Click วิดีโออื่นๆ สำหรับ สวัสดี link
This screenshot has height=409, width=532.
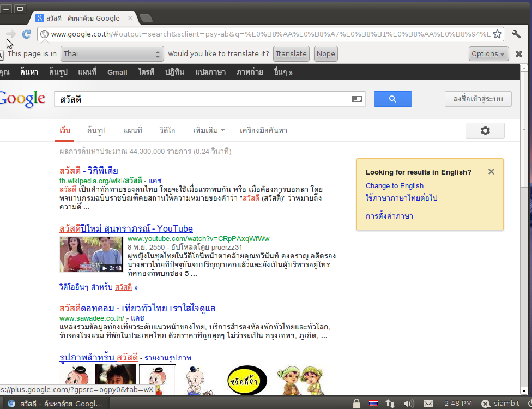click(x=99, y=287)
